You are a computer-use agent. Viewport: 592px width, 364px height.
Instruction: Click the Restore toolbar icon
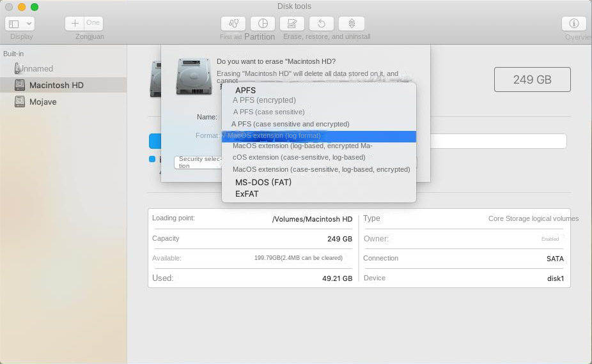[322, 24]
